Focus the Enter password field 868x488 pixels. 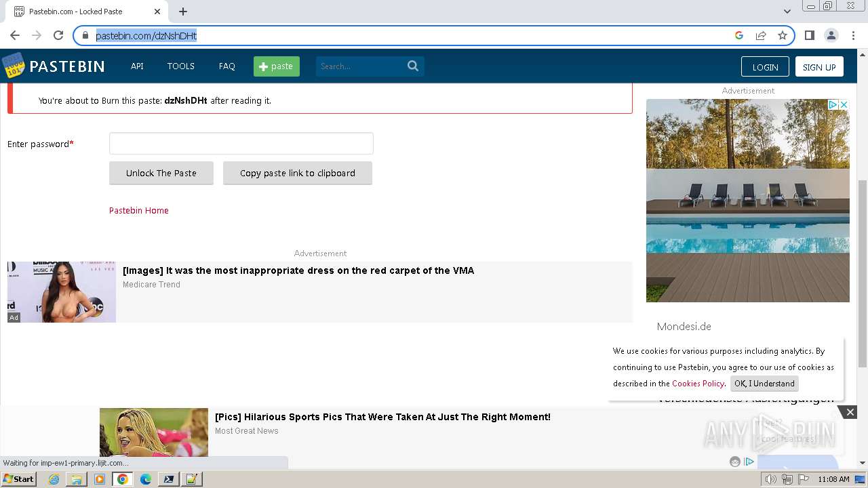tap(241, 144)
